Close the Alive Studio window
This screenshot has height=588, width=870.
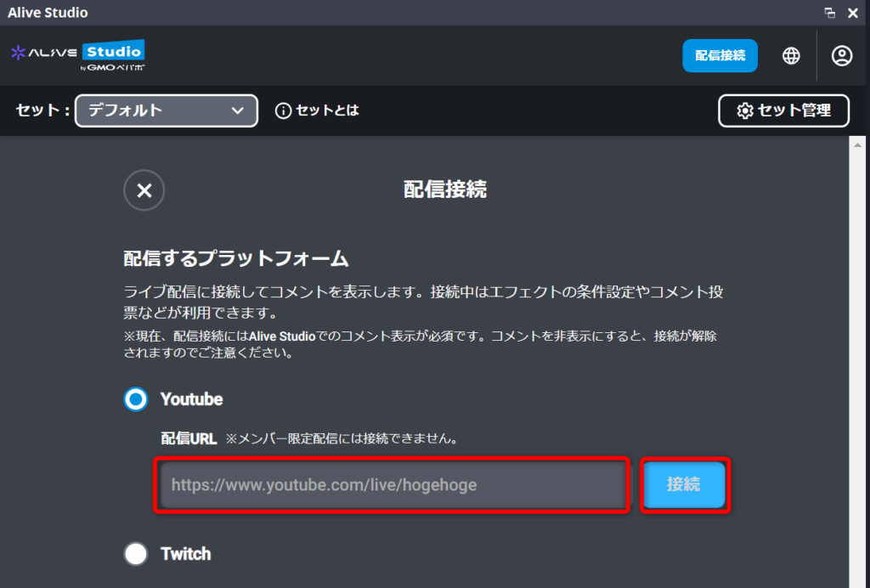tap(853, 13)
